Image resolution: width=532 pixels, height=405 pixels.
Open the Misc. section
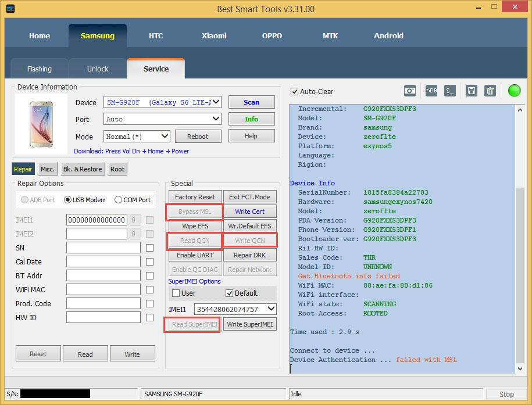pyautogui.click(x=47, y=169)
